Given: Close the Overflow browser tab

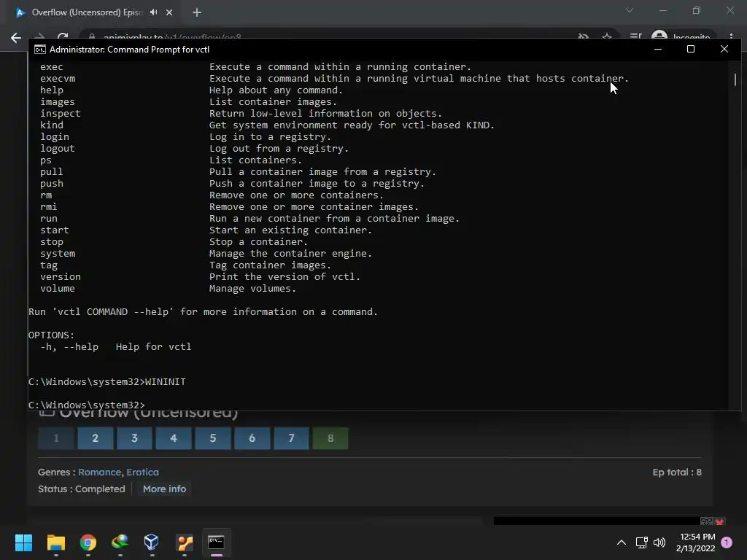Looking at the screenshot, I should pos(169,12).
